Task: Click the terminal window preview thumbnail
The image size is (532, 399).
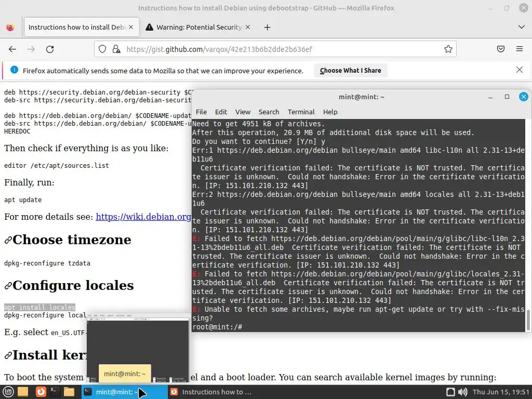Action: pos(138,350)
